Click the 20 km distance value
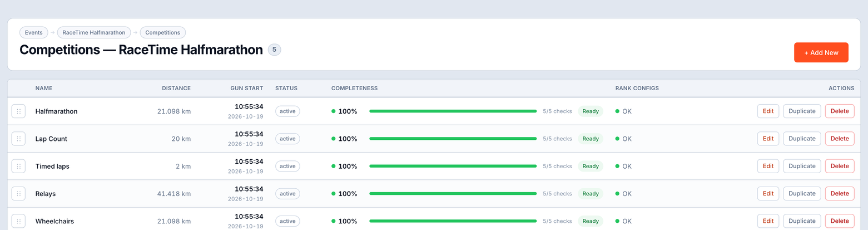Viewport: 868px width, 230px height. click(x=181, y=139)
